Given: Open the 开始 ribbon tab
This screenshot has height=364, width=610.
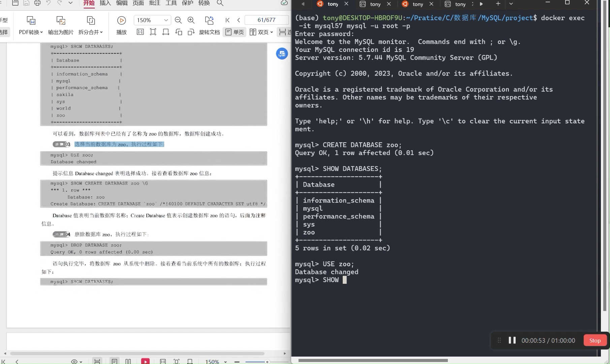Looking at the screenshot, I should pyautogui.click(x=89, y=3).
